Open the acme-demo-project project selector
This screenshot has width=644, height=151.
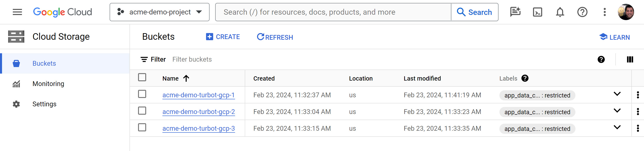(159, 12)
